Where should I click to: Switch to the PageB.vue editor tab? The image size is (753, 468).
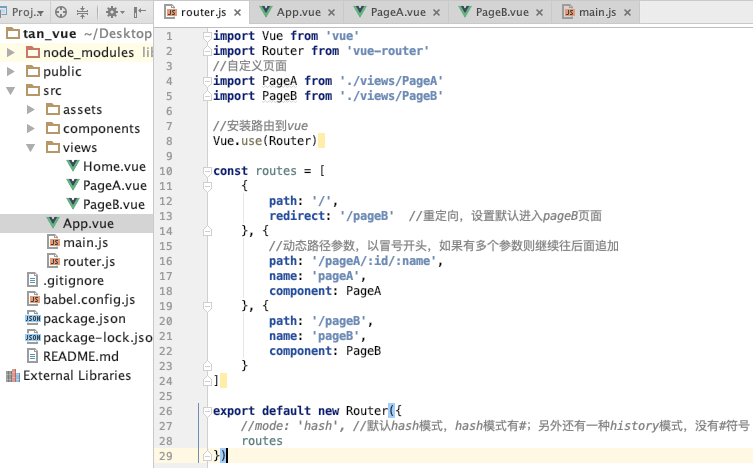pos(502,12)
